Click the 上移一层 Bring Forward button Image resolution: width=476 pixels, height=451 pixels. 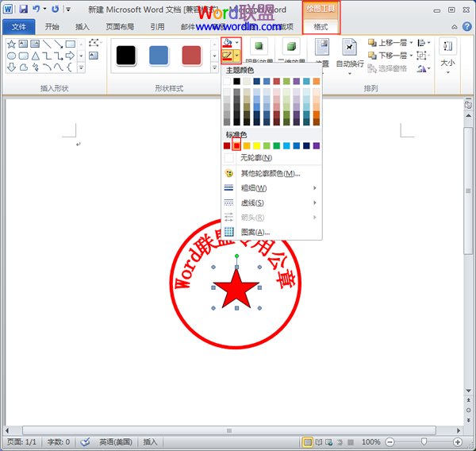[387, 43]
